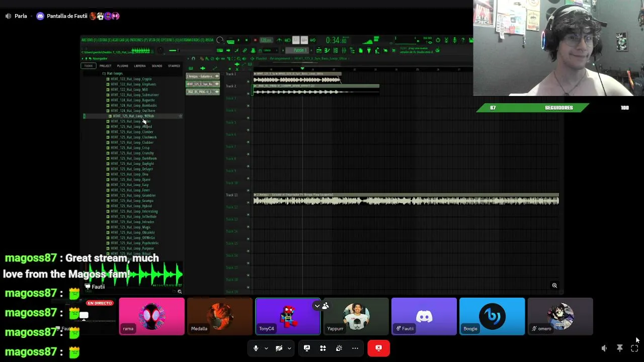Select Fautii participant tile

coord(424,316)
